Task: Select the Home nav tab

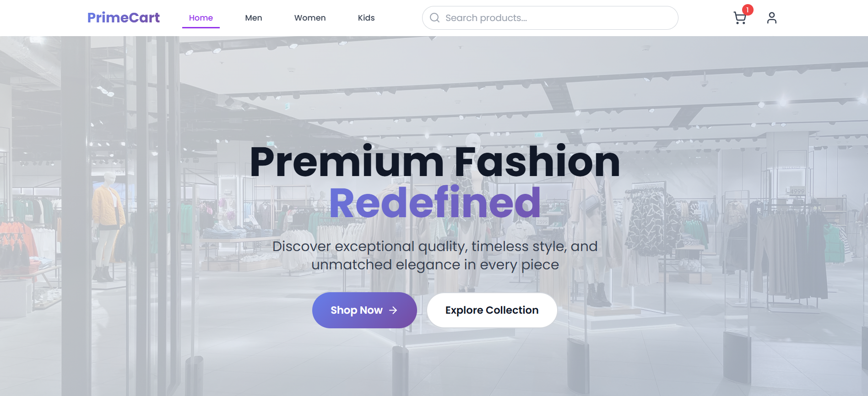Action: coord(201,18)
